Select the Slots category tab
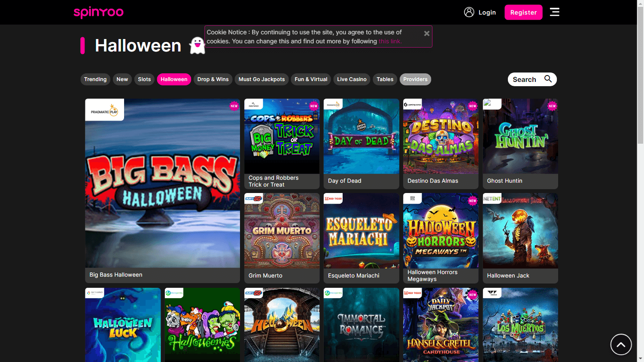Viewport: 644px width, 362px height. 144,79
